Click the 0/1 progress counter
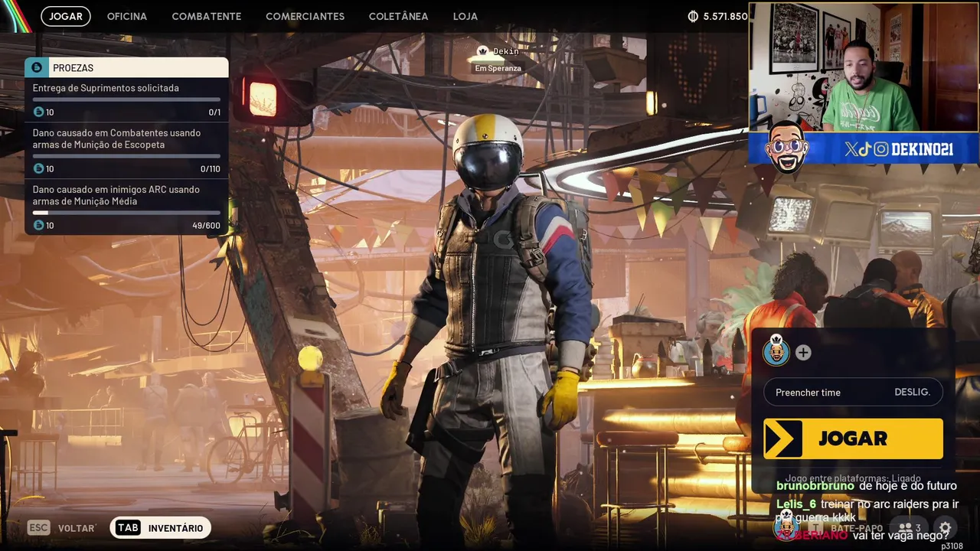 pos(214,112)
